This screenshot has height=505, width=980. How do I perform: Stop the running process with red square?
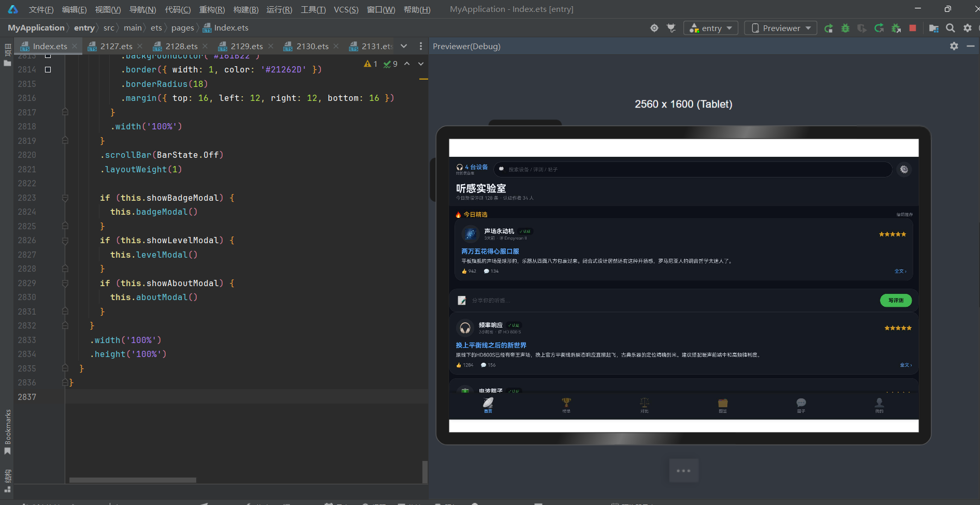[913, 28]
